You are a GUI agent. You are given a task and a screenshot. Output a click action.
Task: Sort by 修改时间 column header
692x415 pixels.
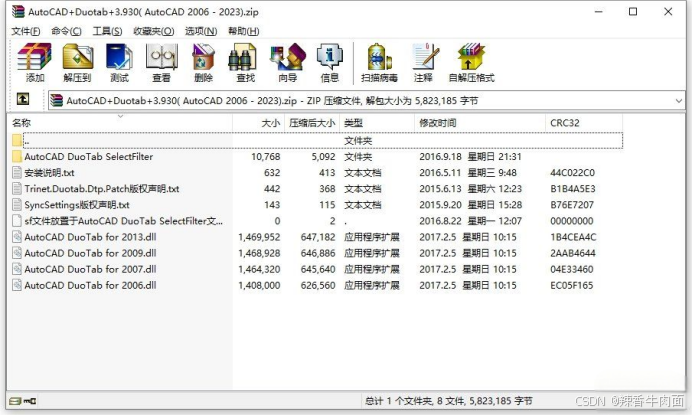click(x=480, y=123)
